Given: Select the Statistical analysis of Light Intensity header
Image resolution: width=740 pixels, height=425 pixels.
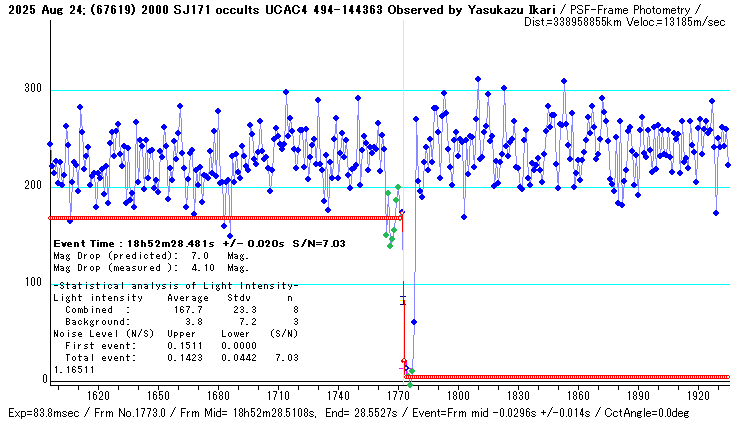Looking at the screenshot, I should (162, 287).
